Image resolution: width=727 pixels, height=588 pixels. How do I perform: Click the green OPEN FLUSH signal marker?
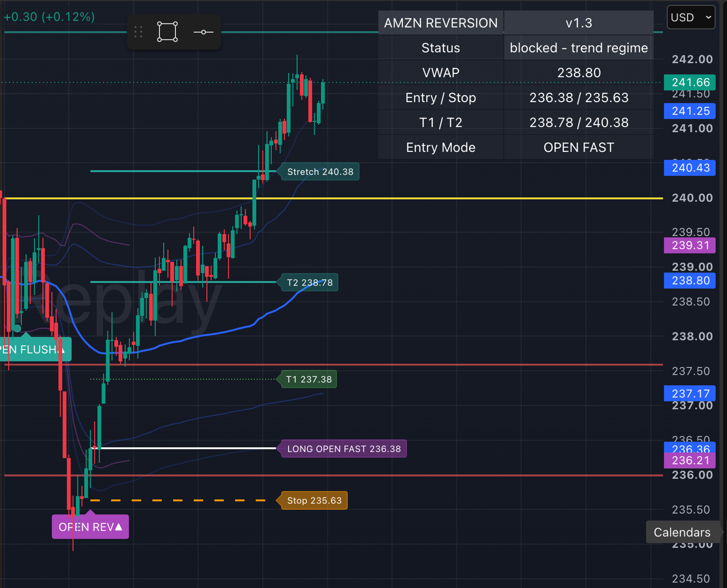pos(35,349)
